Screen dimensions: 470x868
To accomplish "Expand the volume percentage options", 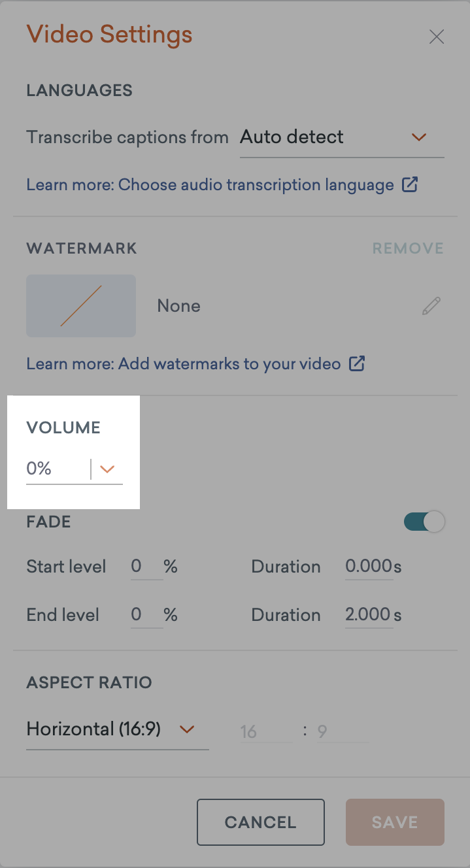I will 107,469.
